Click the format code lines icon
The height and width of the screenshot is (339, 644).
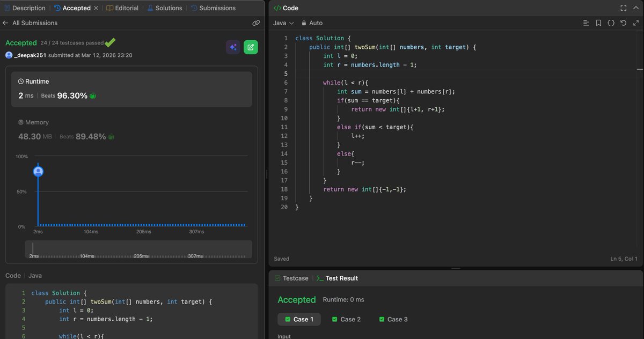click(586, 23)
